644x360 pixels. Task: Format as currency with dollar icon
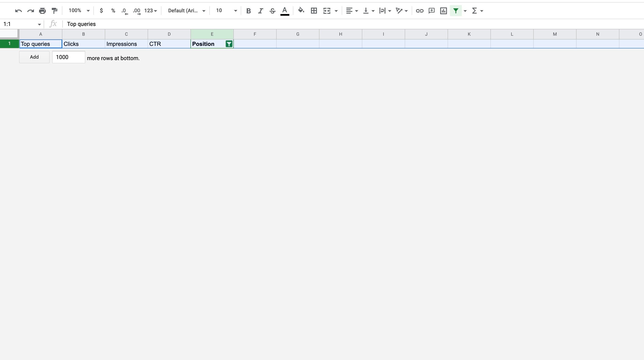coord(101,11)
